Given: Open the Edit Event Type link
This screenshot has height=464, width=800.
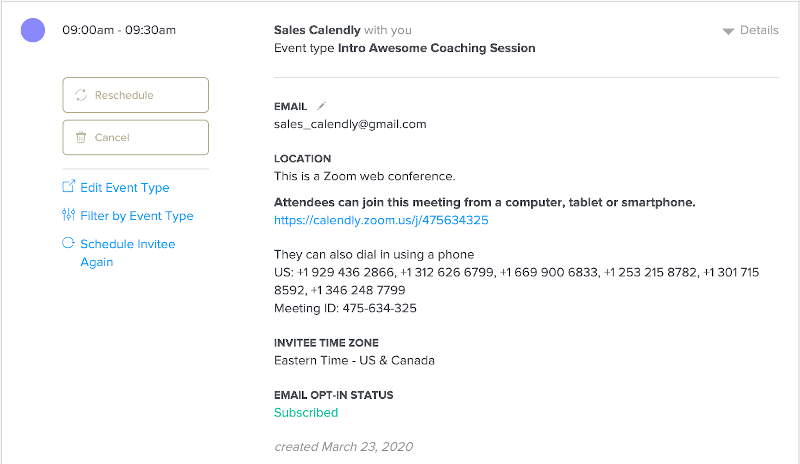Looking at the screenshot, I should [x=125, y=187].
